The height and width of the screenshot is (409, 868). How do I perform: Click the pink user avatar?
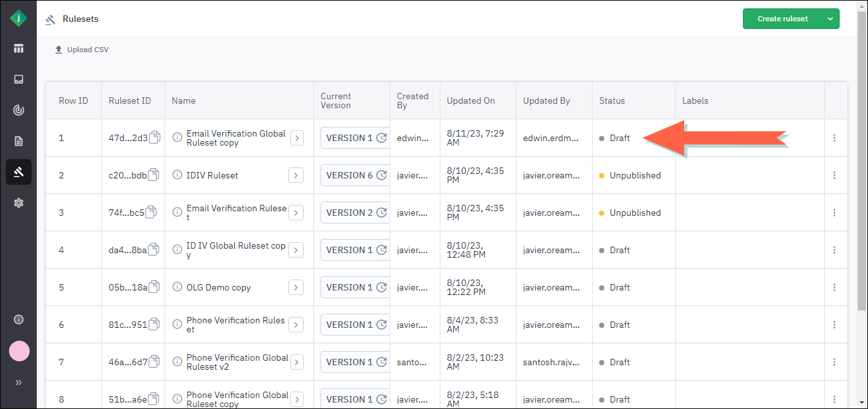tap(19, 351)
